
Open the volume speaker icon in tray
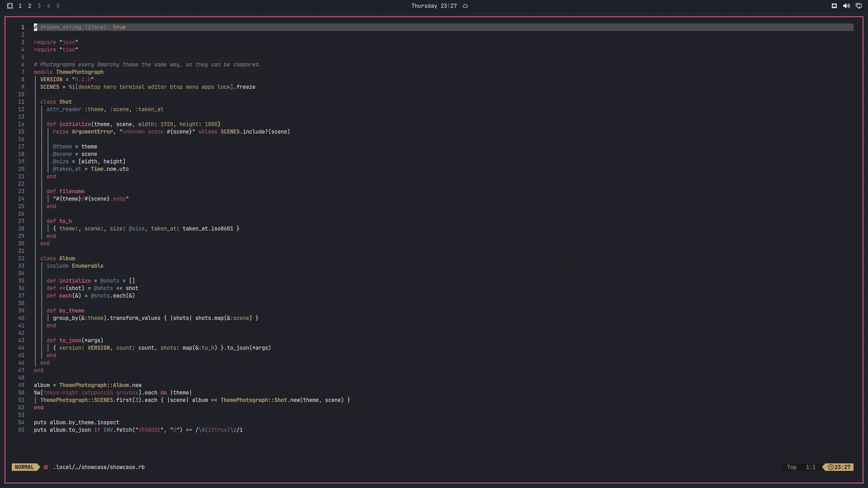pos(846,6)
